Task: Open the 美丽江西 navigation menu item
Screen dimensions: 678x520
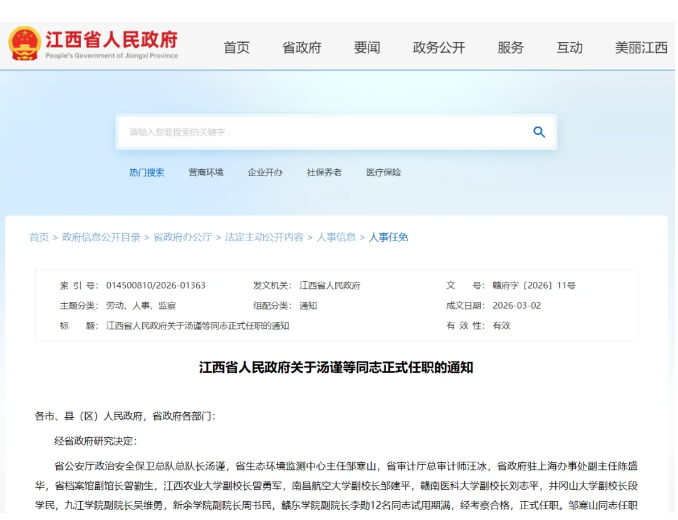Action: (x=642, y=48)
